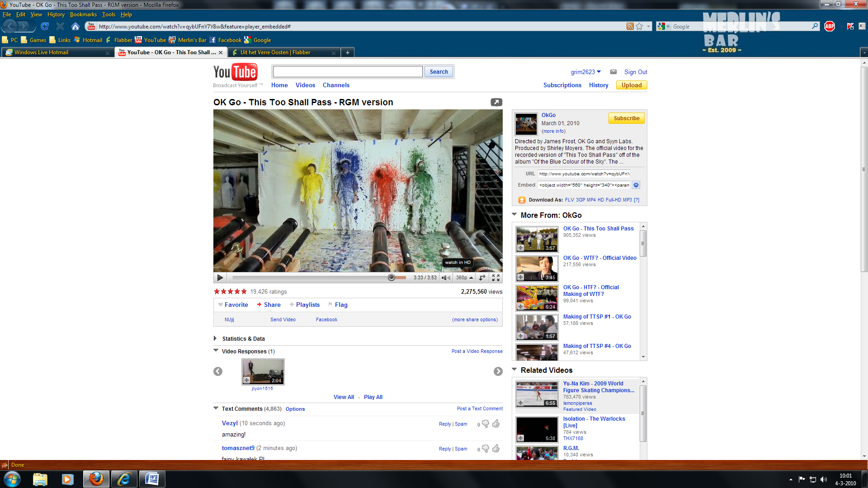Collapse the Text Comments section
868x488 pixels.
click(x=216, y=408)
